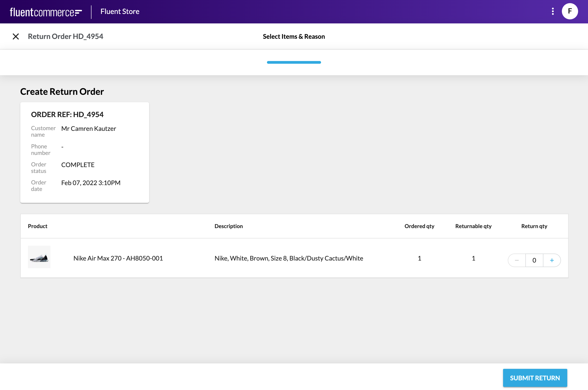Click the Product column header
Image resolution: width=588 pixels, height=390 pixels.
click(38, 226)
